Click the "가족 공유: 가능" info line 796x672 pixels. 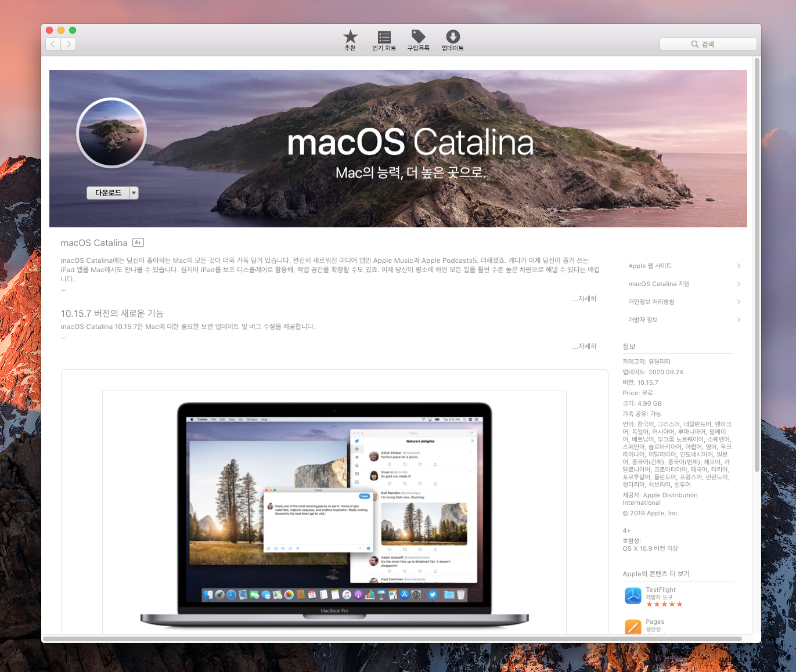[x=642, y=414]
